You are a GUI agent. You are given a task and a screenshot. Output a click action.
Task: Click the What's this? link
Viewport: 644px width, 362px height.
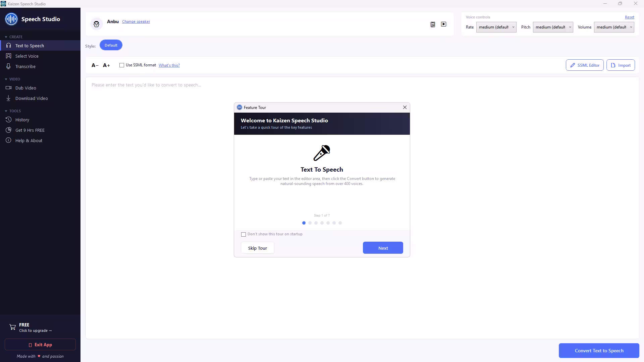(169, 65)
